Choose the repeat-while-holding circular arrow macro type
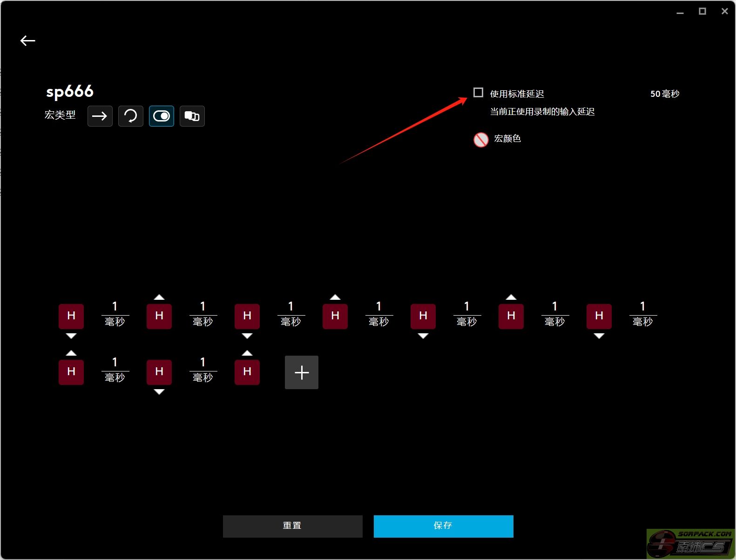This screenshot has width=736, height=560. point(130,116)
